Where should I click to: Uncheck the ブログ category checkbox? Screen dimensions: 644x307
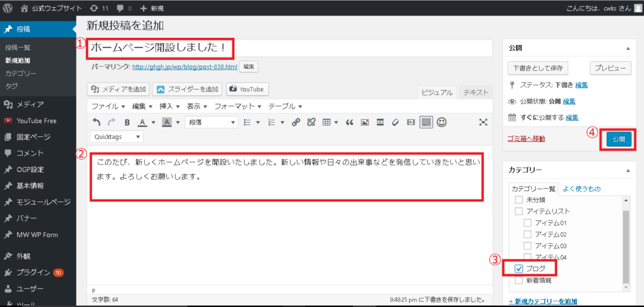[518, 268]
